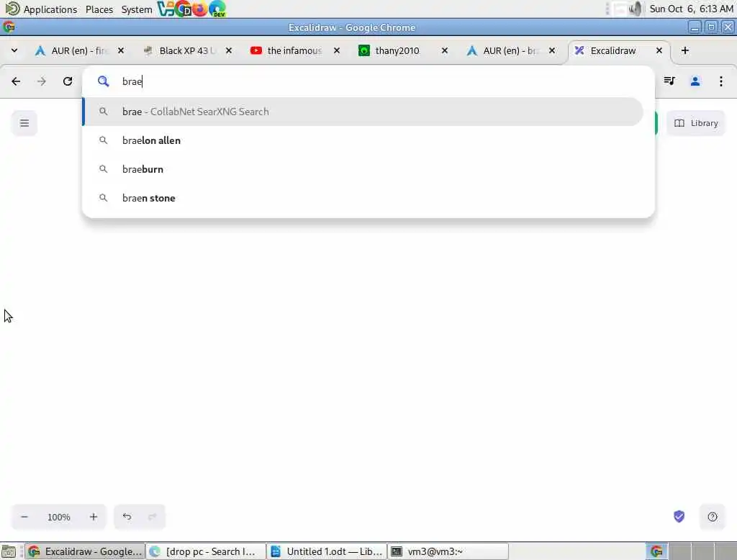Open the System menu
The width and height of the screenshot is (737, 560).
[x=136, y=9]
